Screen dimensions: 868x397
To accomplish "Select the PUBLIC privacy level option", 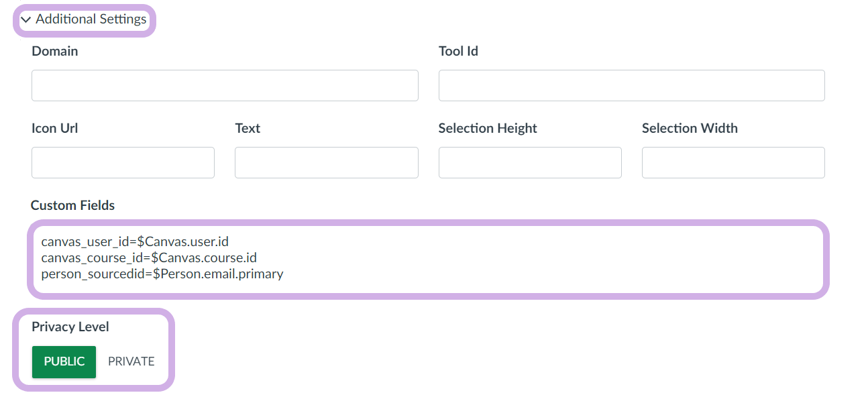I will (64, 361).
